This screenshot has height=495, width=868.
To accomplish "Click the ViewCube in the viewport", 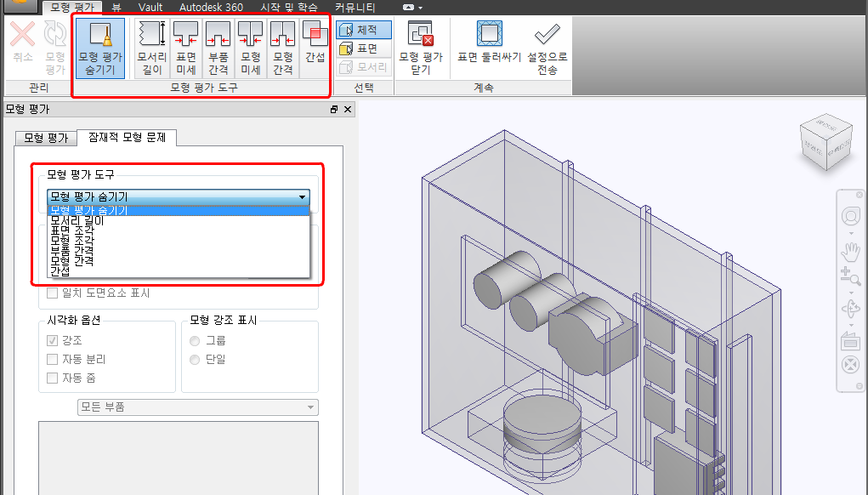I will click(x=826, y=141).
